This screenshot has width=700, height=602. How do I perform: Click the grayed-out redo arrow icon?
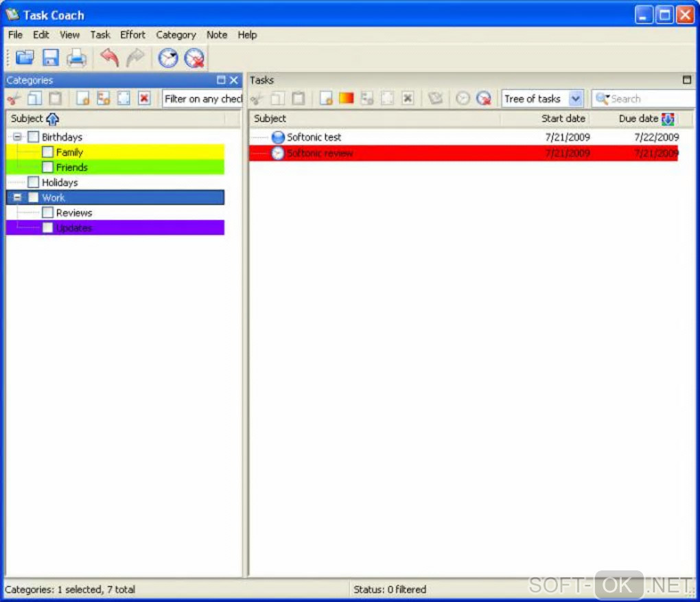(136, 58)
